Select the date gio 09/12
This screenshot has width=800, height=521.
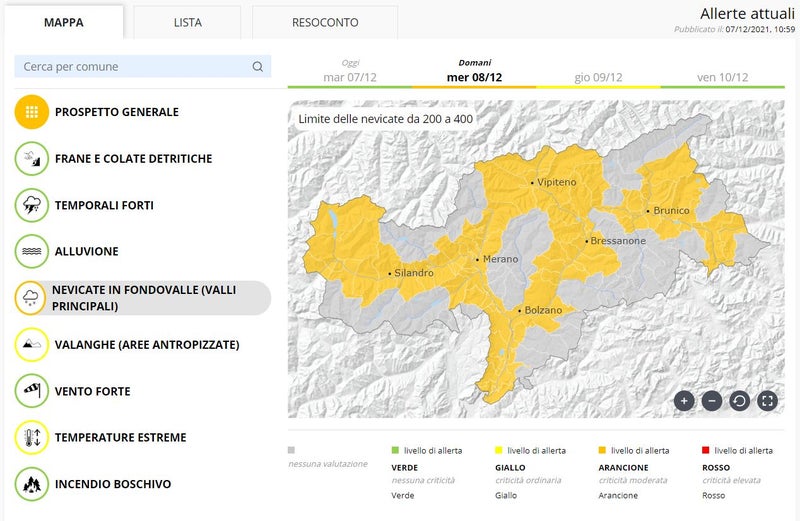tap(598, 77)
